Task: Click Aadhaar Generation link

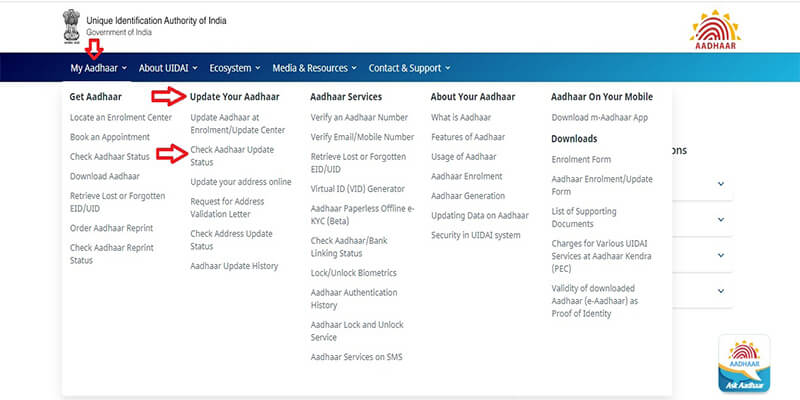Action: [468, 196]
